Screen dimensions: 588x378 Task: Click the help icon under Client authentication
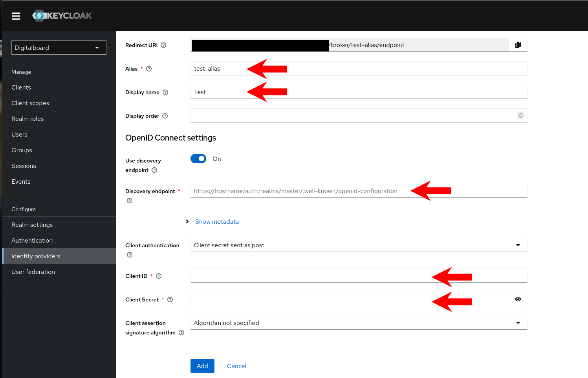coord(129,255)
